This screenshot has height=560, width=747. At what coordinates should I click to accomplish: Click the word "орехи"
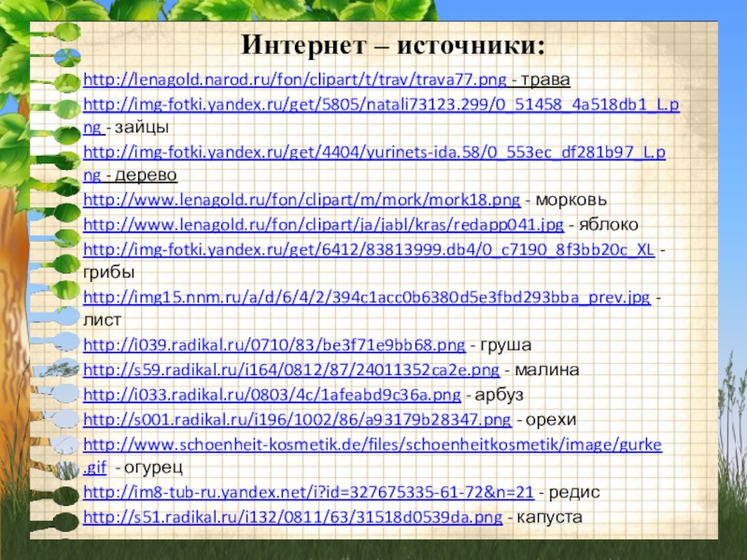tap(551, 419)
